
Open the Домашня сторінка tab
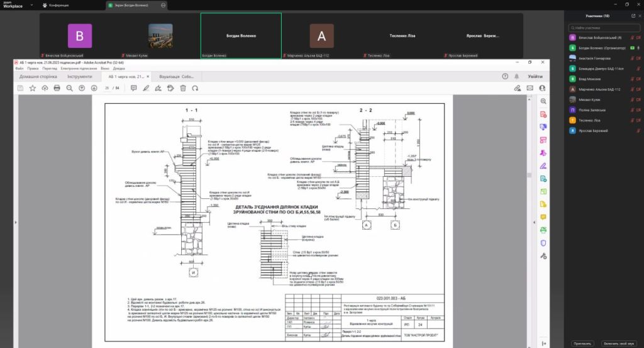click(x=38, y=76)
